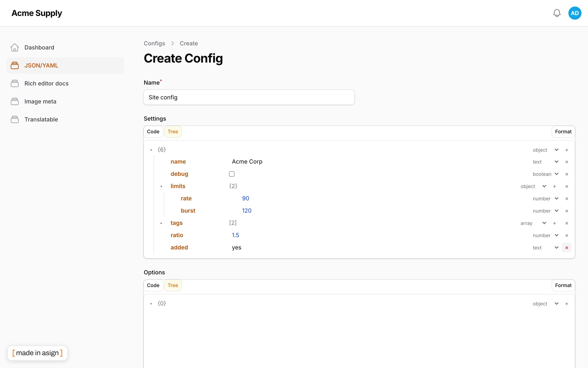The image size is (588, 368).
Task: Open type dropdown for added row
Action: [546, 248]
